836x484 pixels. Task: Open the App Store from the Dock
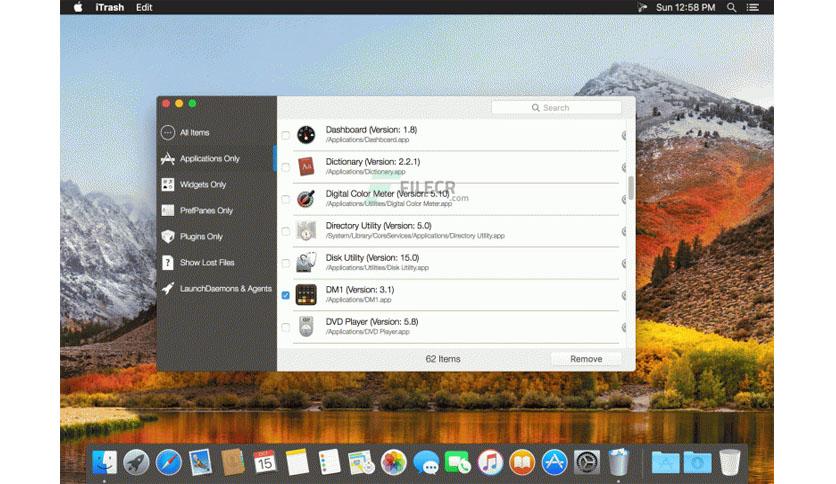(x=554, y=462)
